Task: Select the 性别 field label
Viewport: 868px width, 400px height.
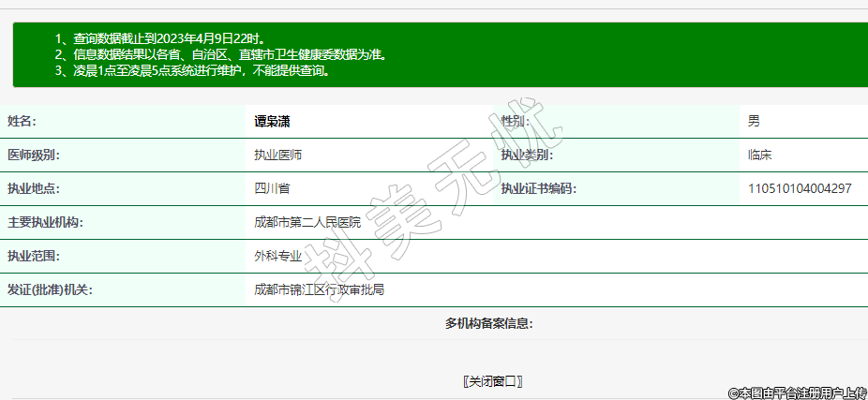Action: pyautogui.click(x=515, y=122)
